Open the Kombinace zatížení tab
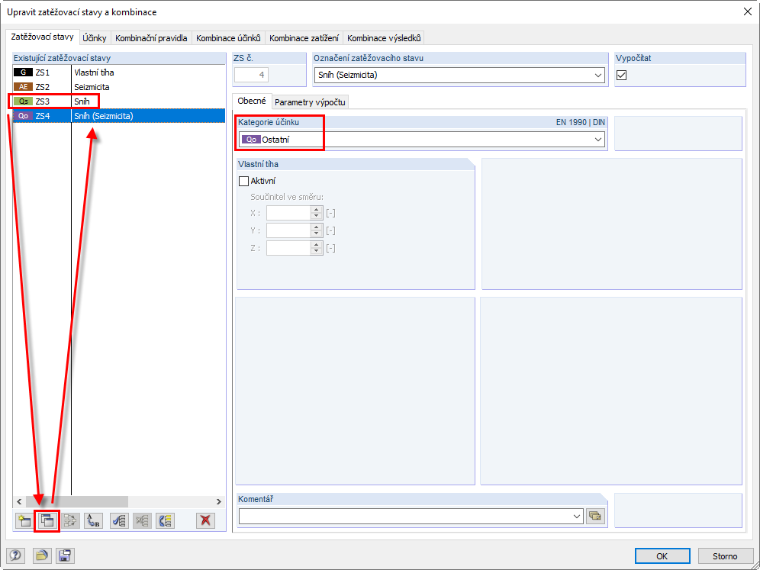 pos(304,38)
